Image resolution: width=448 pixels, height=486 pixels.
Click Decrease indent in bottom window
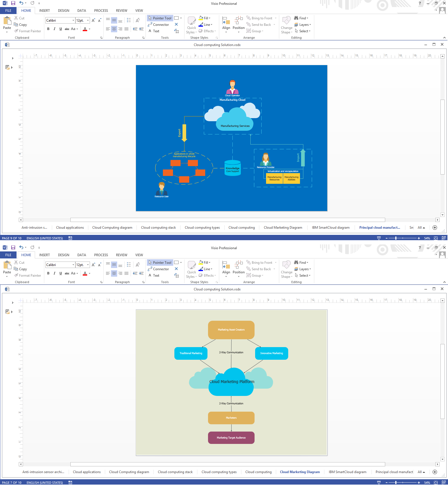[x=135, y=273]
